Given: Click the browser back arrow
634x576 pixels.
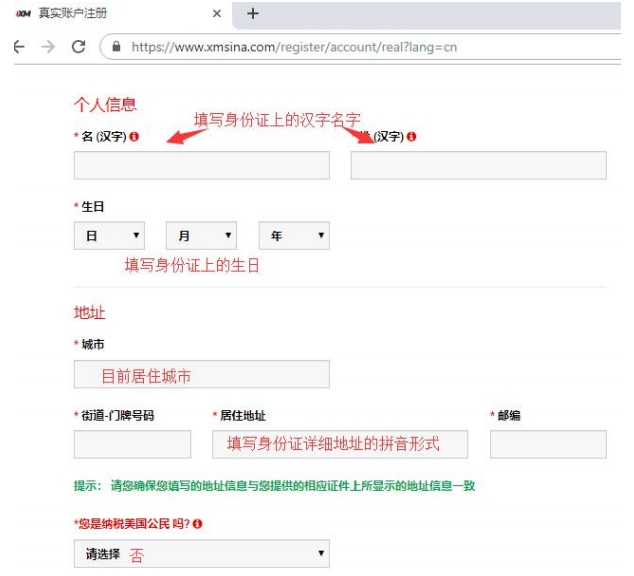Looking at the screenshot, I should [x=18, y=47].
